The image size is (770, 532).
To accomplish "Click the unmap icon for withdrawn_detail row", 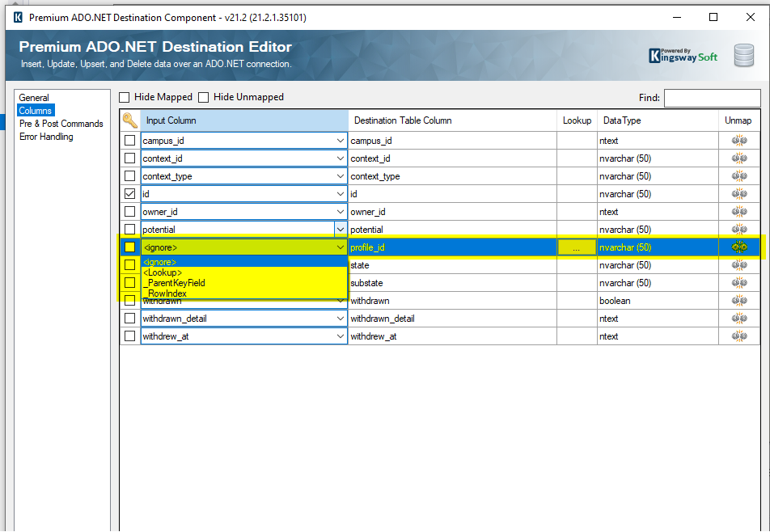I will coord(739,318).
